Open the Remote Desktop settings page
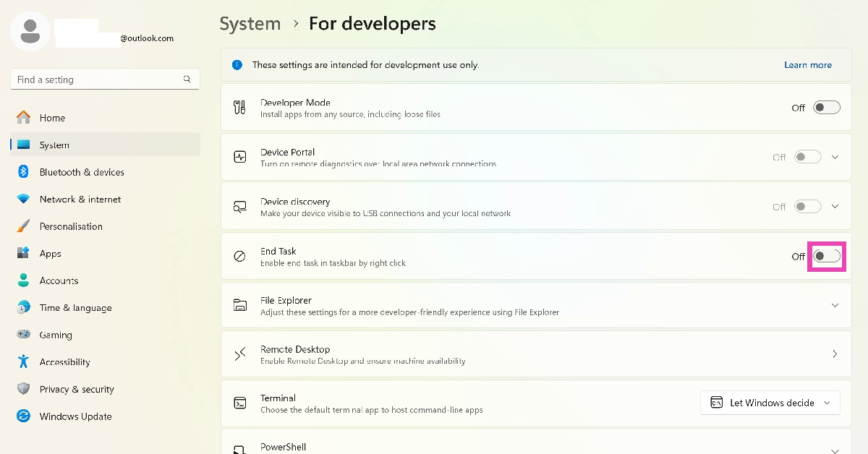Image resolution: width=868 pixels, height=454 pixels. (x=835, y=354)
